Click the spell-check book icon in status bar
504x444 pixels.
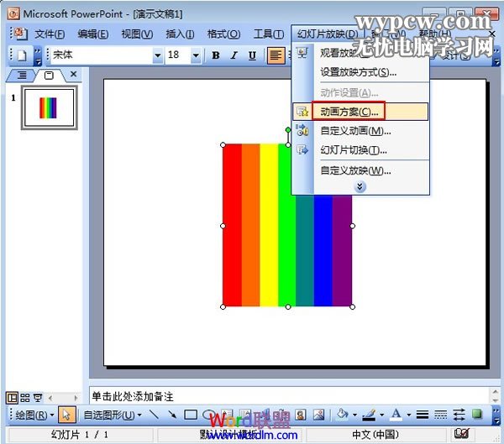point(461,434)
